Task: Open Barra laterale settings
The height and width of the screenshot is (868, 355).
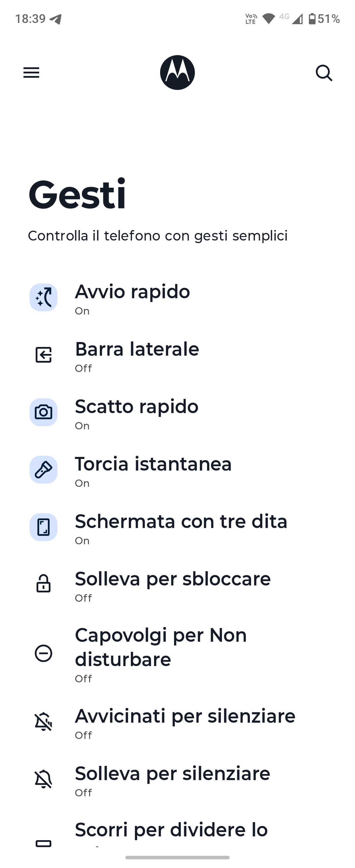Action: pos(178,355)
